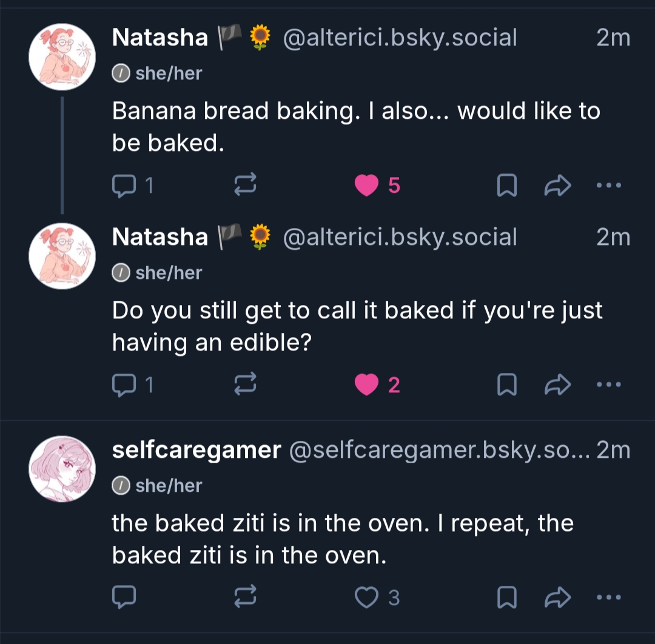The width and height of the screenshot is (655, 644).
Task: Open selfcaregamer's profile avatar
Action: [x=62, y=469]
